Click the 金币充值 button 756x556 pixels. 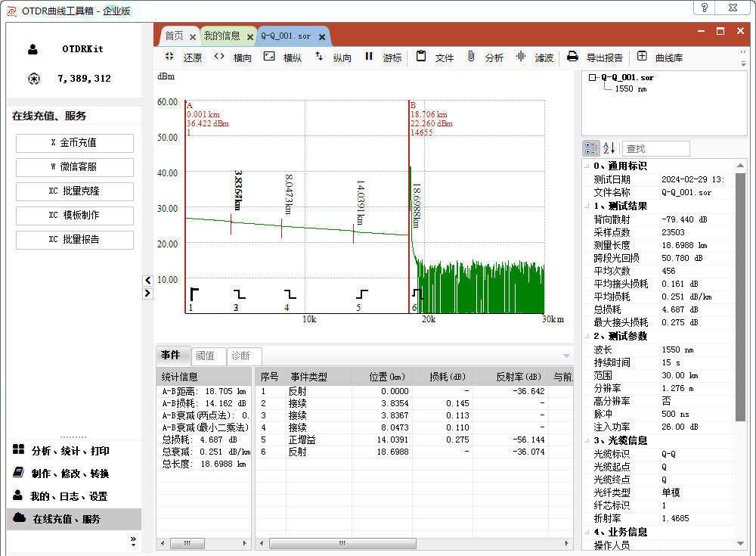pyautogui.click(x=74, y=143)
